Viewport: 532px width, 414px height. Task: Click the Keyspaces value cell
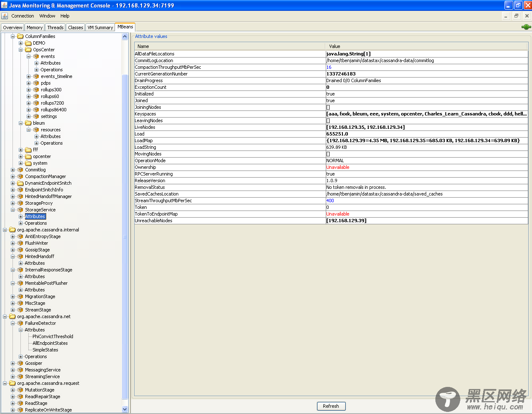pos(427,114)
